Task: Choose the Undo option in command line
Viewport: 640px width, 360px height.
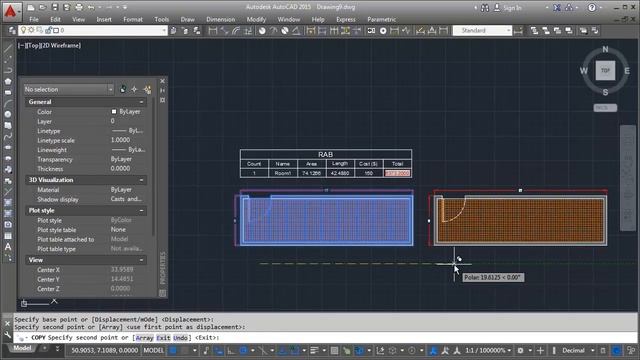Action: point(180,338)
